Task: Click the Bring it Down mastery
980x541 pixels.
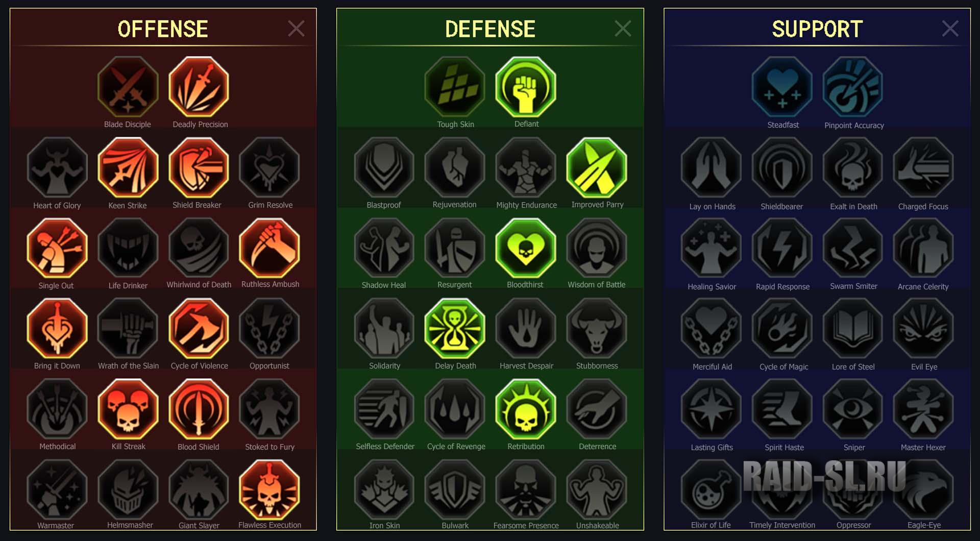Action: (x=57, y=329)
